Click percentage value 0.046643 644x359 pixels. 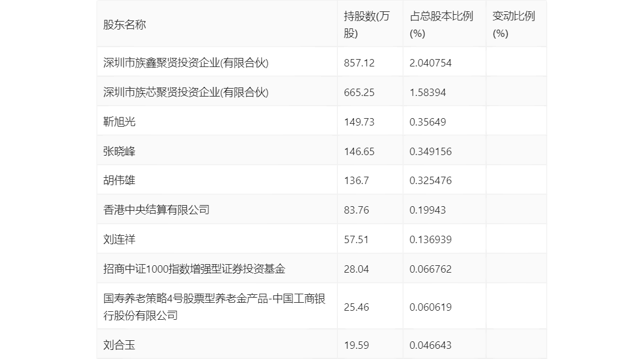[430, 345]
